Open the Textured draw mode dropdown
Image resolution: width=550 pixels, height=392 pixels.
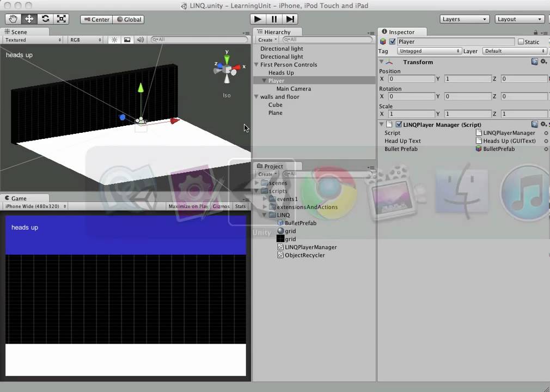pos(33,40)
